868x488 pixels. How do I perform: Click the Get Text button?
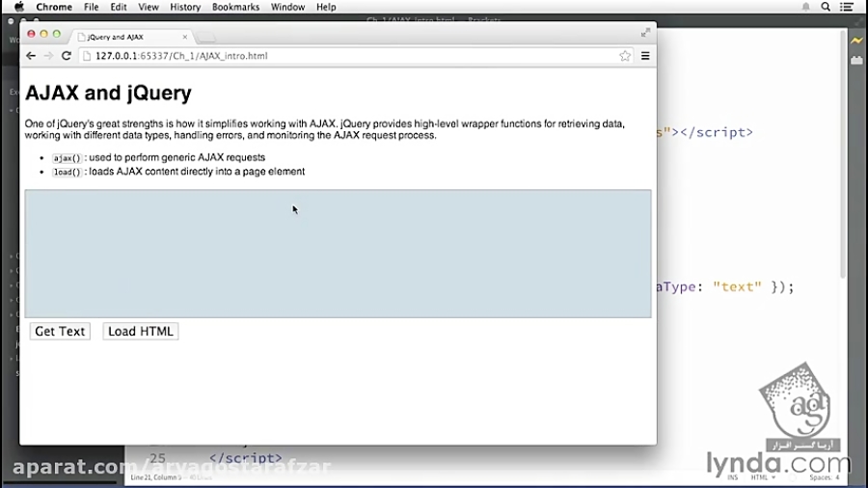tap(60, 331)
